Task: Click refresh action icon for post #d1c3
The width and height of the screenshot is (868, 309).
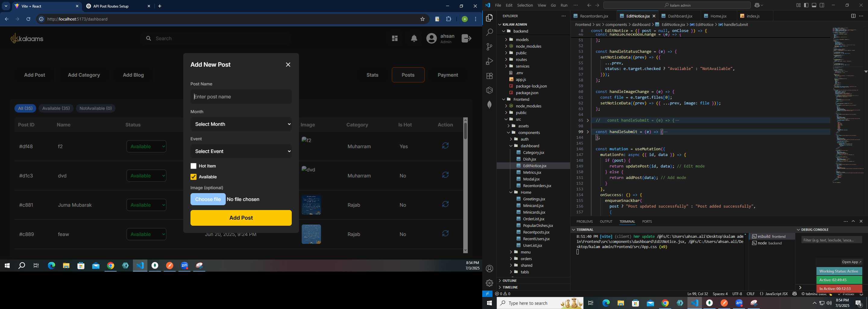Action: click(445, 175)
